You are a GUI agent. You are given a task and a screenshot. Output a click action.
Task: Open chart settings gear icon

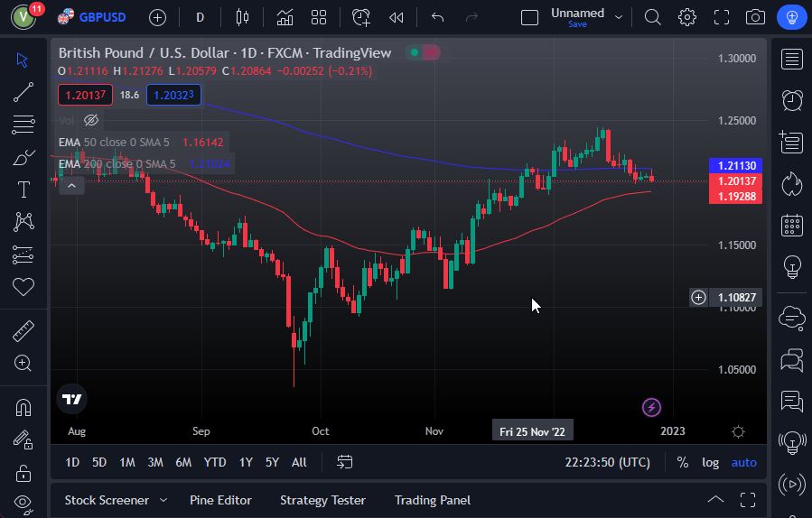click(x=687, y=17)
